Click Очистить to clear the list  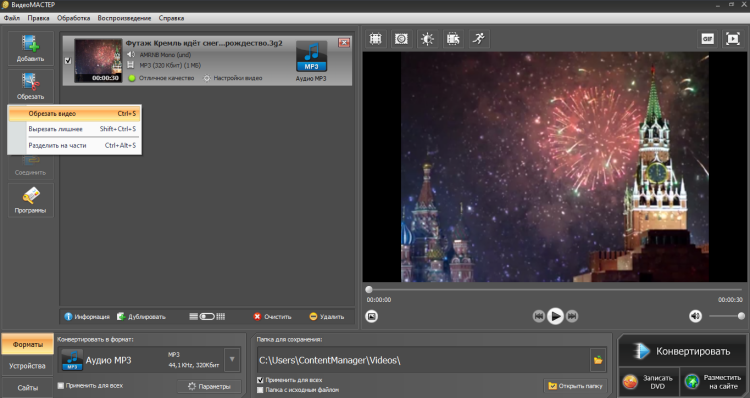click(272, 317)
